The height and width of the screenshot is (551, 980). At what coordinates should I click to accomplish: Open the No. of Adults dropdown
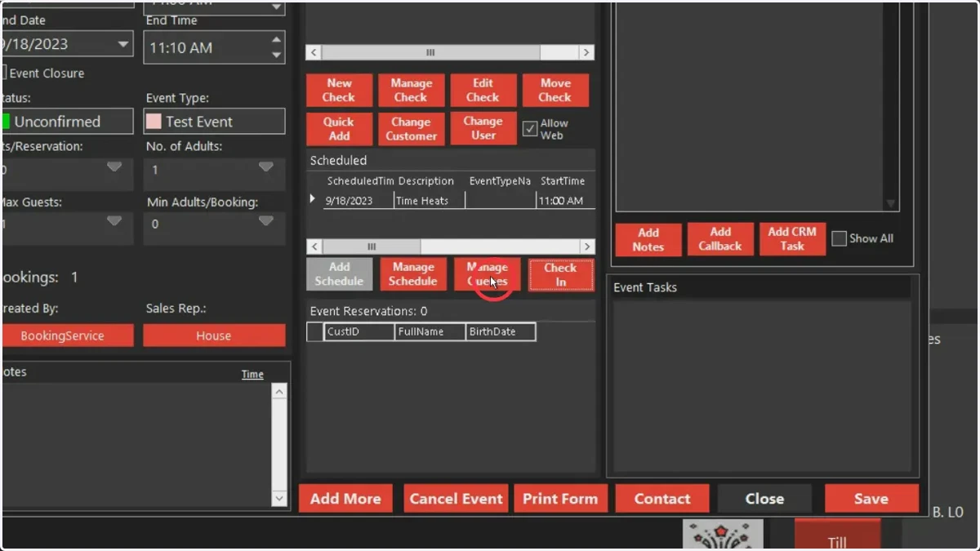point(265,167)
